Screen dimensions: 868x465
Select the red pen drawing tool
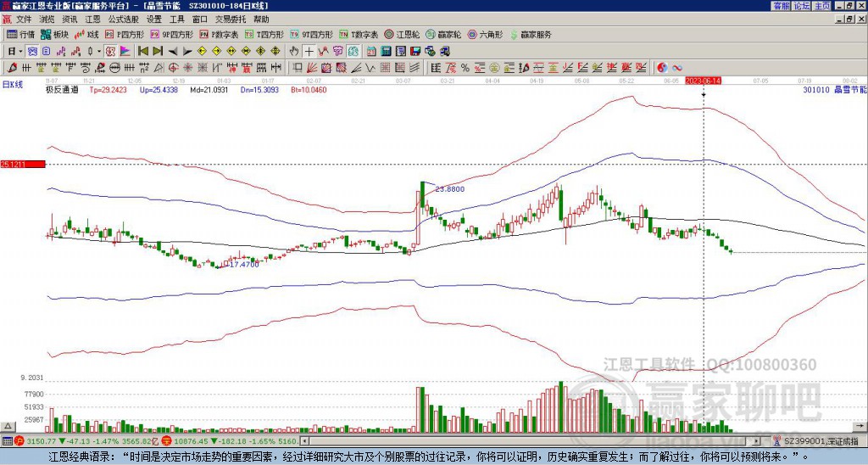[12, 68]
